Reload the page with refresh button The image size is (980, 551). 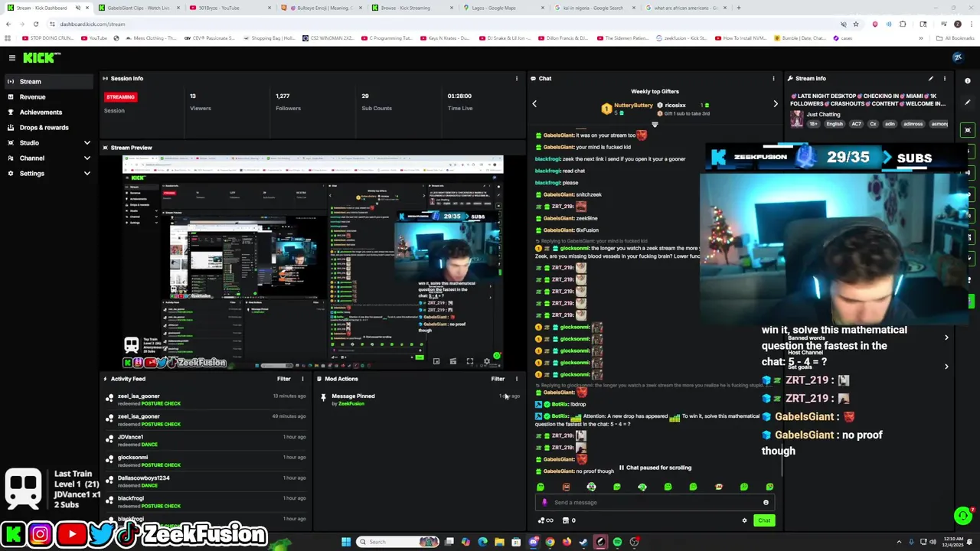pos(35,24)
